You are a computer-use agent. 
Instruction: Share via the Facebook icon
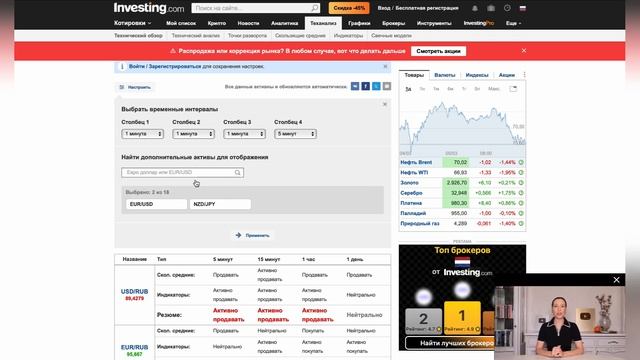(x=366, y=86)
